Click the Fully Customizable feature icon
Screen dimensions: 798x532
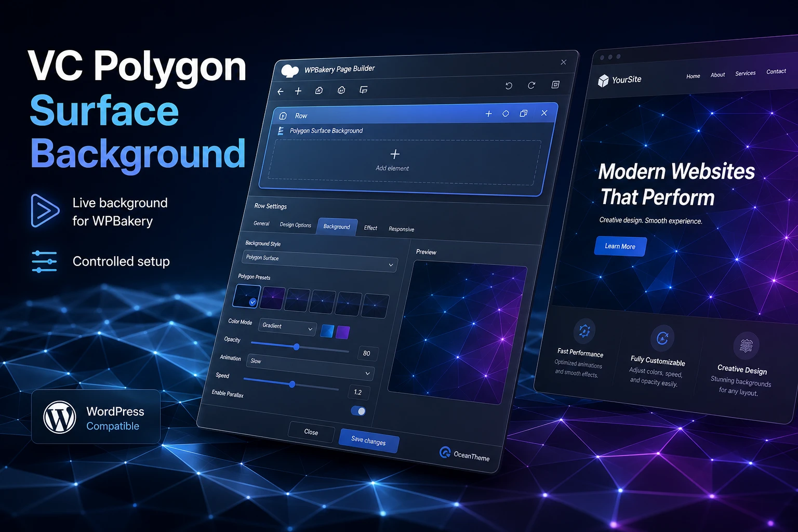point(662,338)
